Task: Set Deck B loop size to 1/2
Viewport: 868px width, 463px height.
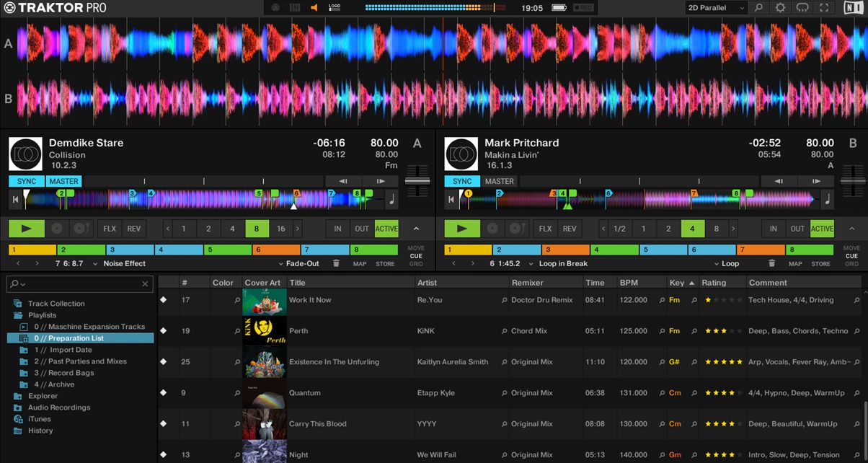Action: 619,229
